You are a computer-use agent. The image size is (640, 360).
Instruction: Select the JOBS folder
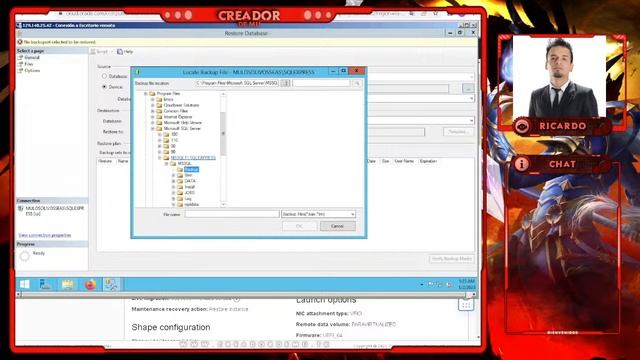pyautogui.click(x=189, y=193)
